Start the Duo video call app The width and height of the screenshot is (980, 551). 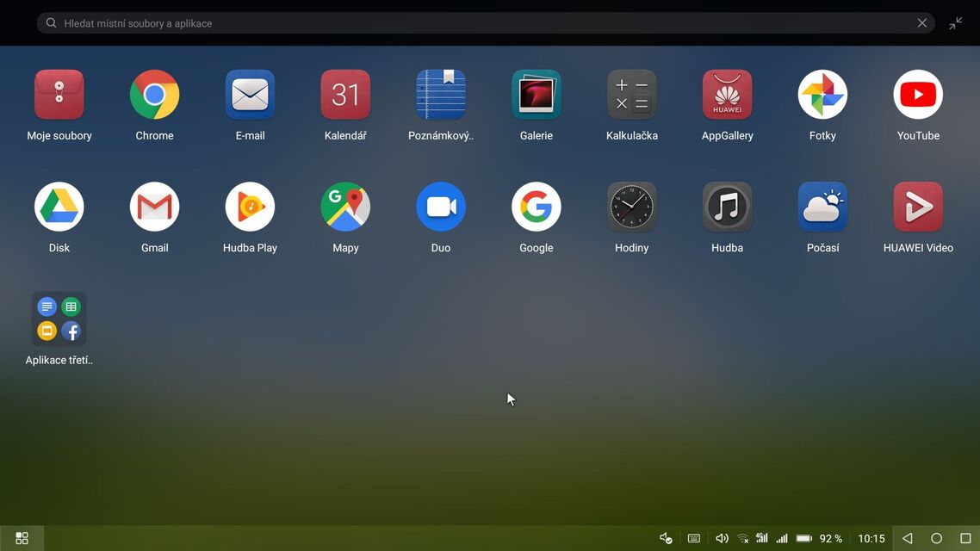(x=441, y=207)
